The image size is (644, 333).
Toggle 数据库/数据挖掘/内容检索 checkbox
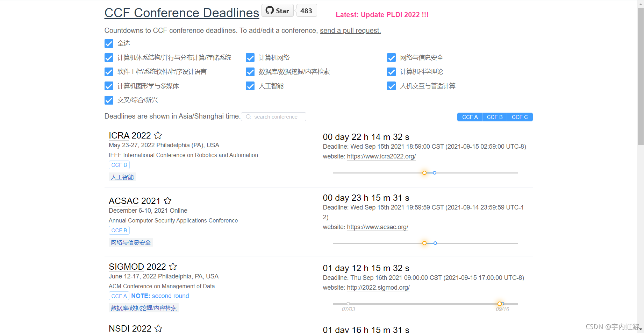(x=250, y=72)
